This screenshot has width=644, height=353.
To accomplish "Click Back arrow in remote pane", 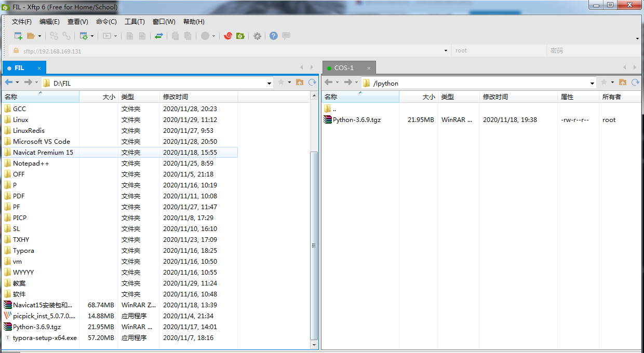I will [328, 82].
